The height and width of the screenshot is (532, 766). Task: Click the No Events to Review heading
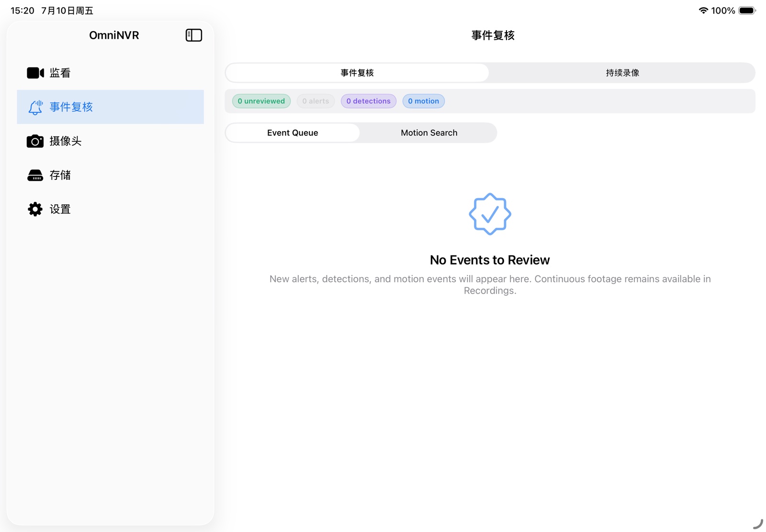tap(490, 260)
